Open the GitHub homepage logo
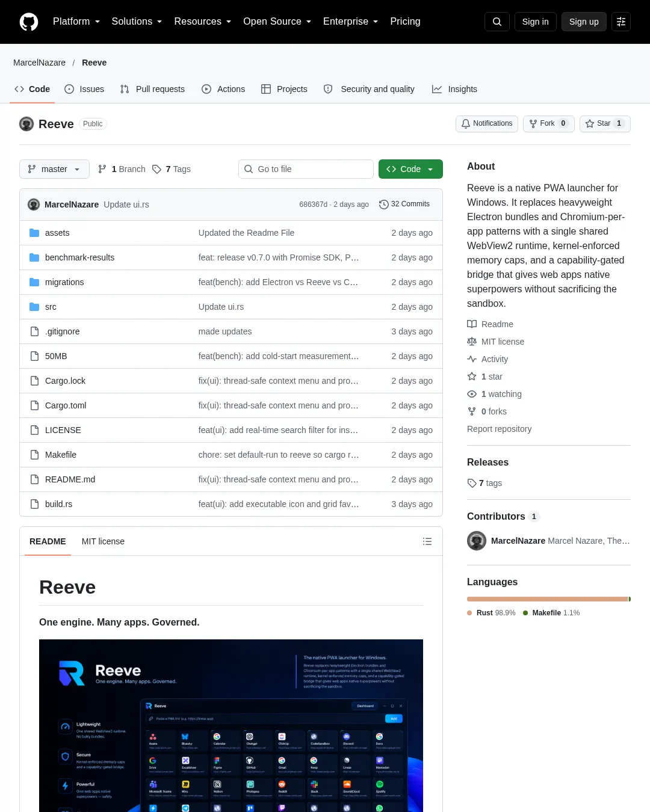 pos(29,22)
